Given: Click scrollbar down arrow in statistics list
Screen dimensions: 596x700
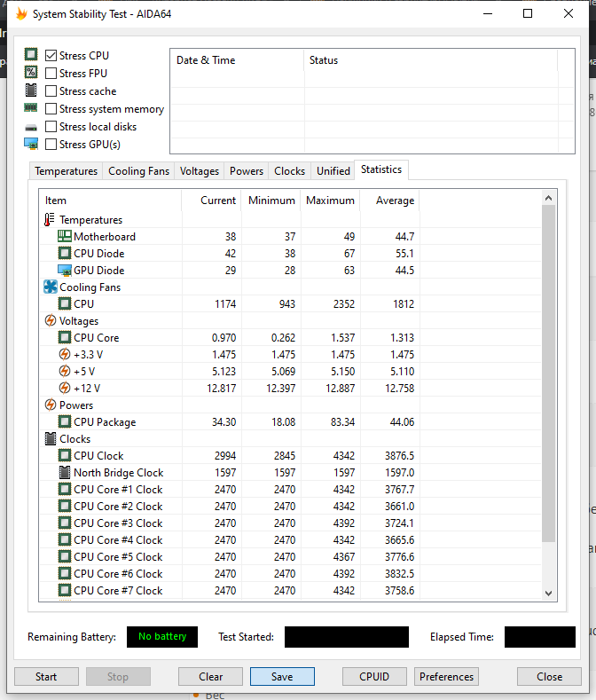Looking at the screenshot, I should pos(549,594).
